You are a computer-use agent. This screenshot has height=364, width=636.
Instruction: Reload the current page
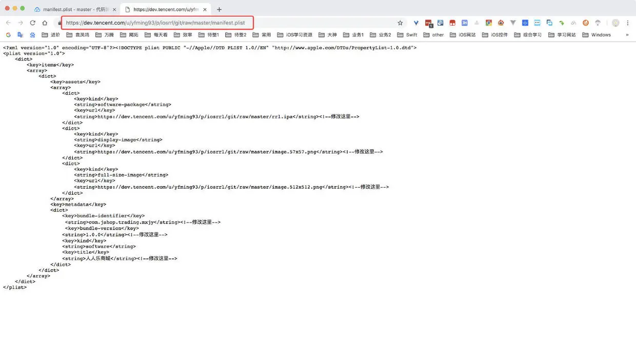point(33,23)
